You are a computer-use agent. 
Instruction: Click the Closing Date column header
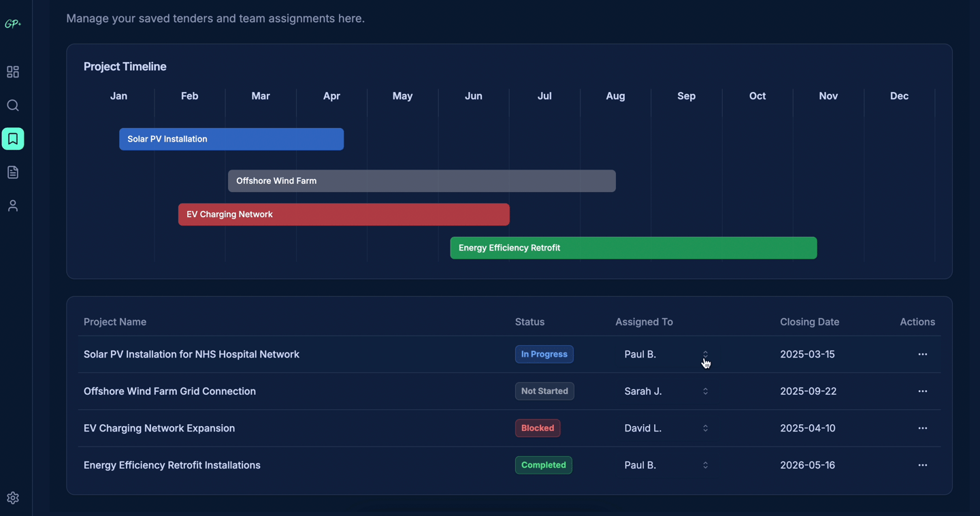click(x=810, y=322)
